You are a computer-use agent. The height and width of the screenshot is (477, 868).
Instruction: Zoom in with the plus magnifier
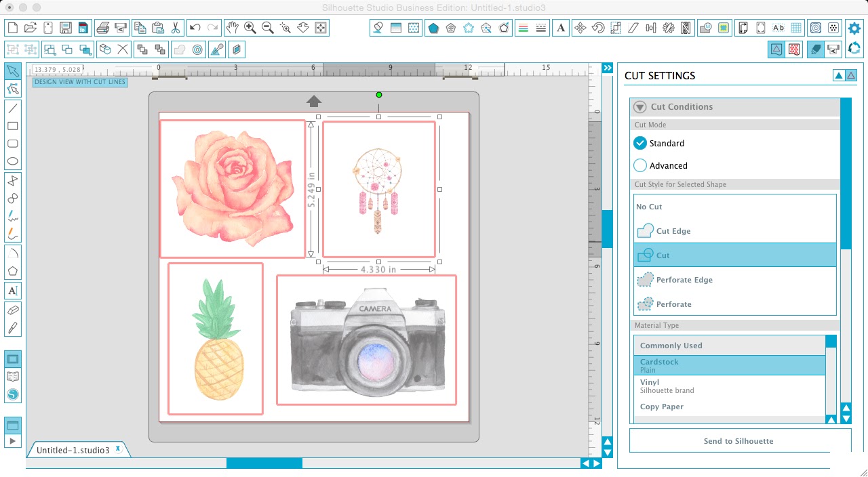click(x=250, y=28)
